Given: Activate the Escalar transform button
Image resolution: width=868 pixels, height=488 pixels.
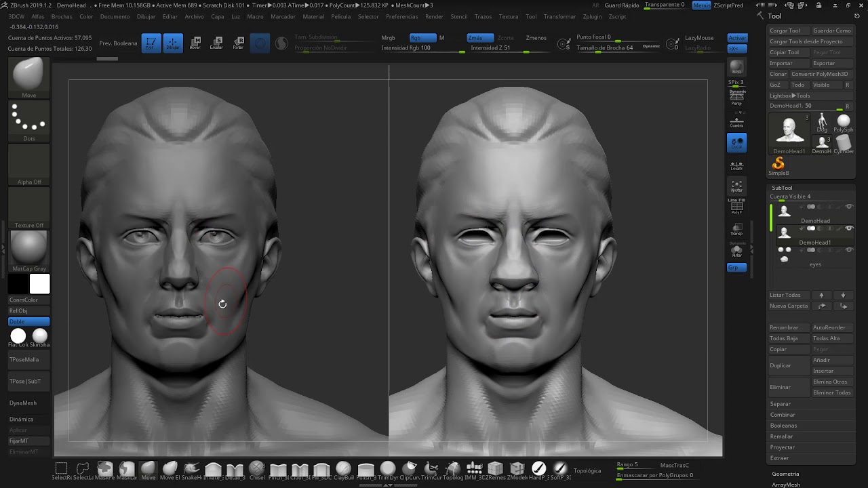Looking at the screenshot, I should pos(216,43).
